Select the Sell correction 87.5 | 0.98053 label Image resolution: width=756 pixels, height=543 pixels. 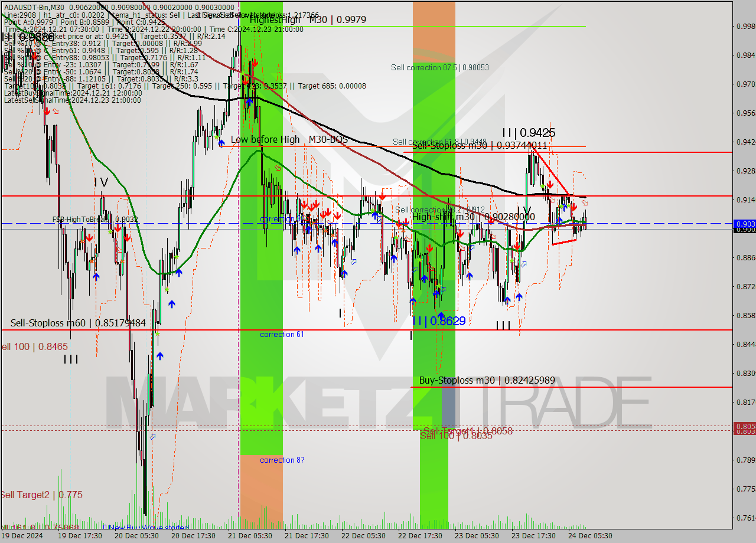(440, 68)
